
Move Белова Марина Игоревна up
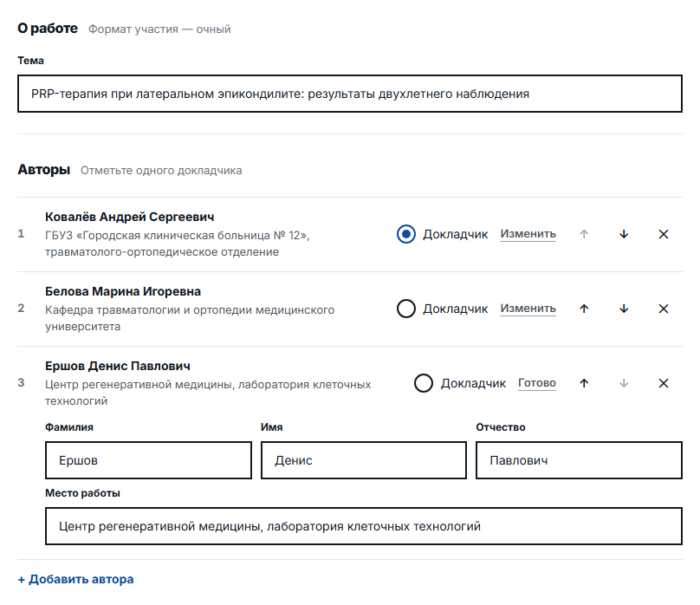click(x=584, y=309)
